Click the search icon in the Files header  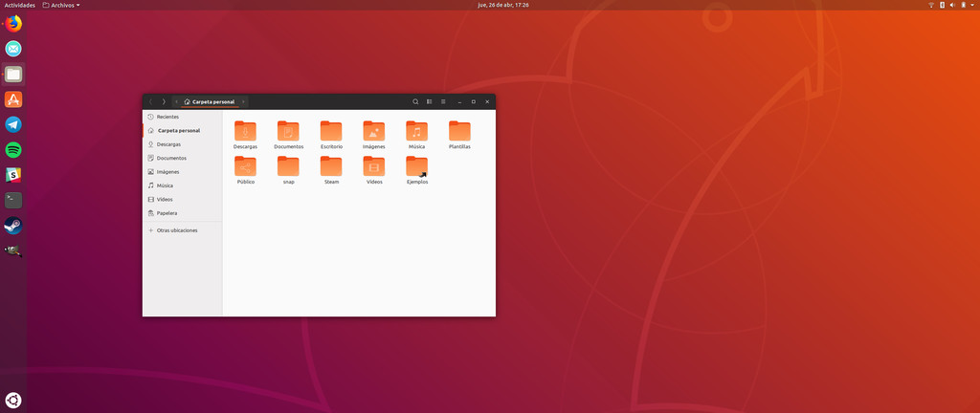(415, 101)
